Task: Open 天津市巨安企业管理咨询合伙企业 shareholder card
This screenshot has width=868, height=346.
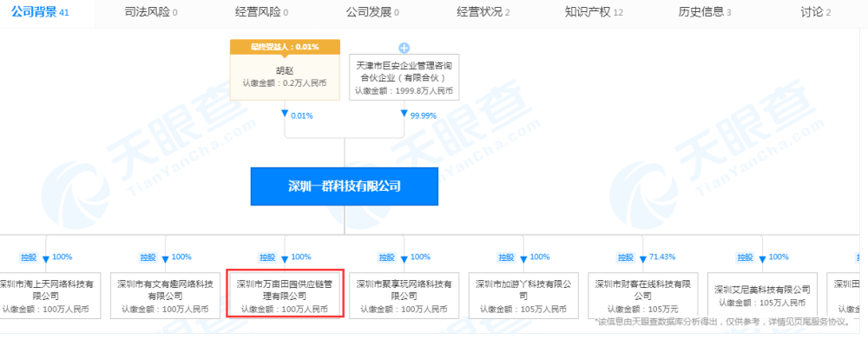Action: pyautogui.click(x=404, y=77)
